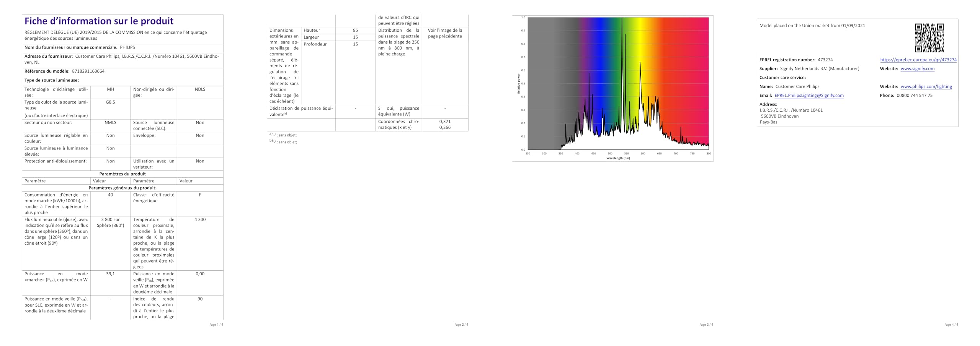Viewport: 980px width, 346px height.
Task: Open the eprel.ec.europa.eu/qr/473274 link
Action: [x=918, y=60]
